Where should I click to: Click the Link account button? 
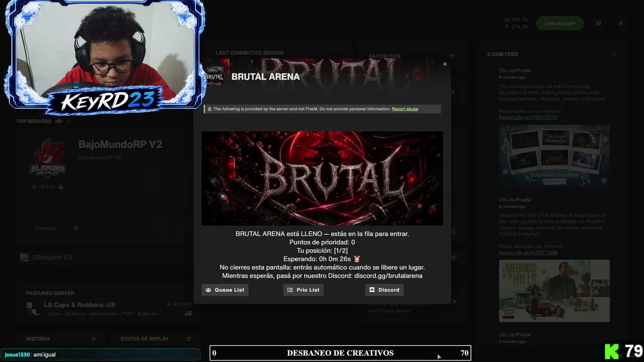560,23
